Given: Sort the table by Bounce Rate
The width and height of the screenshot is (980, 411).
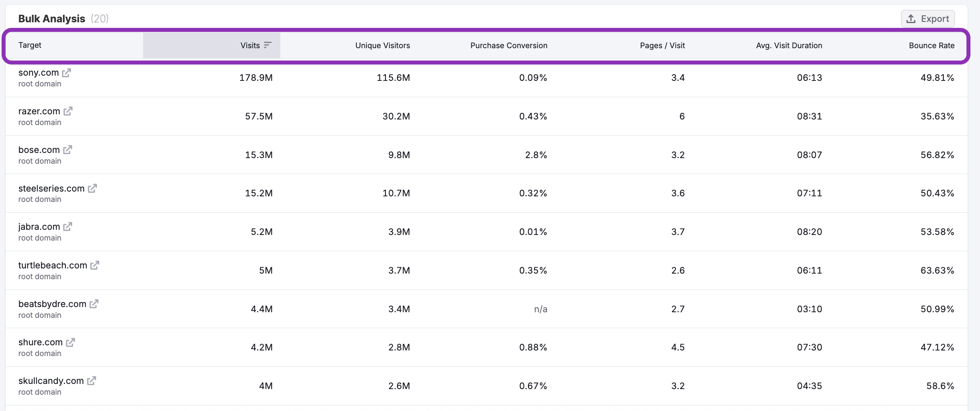Looking at the screenshot, I should (931, 45).
